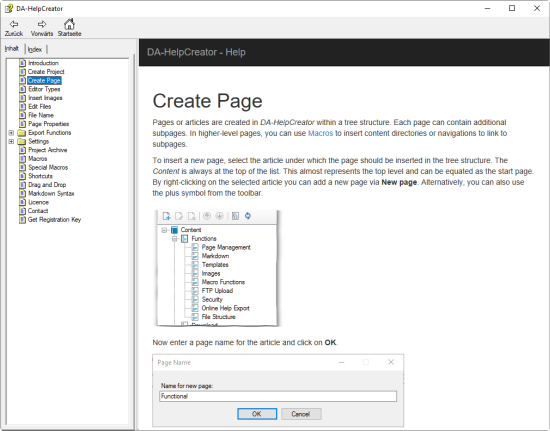The image size is (550, 431).
Task: Open the Startseite home page
Action: click(69, 28)
